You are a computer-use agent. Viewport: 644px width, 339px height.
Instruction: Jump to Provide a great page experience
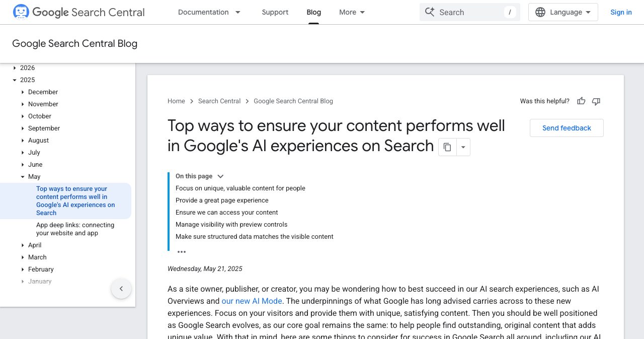point(222,200)
